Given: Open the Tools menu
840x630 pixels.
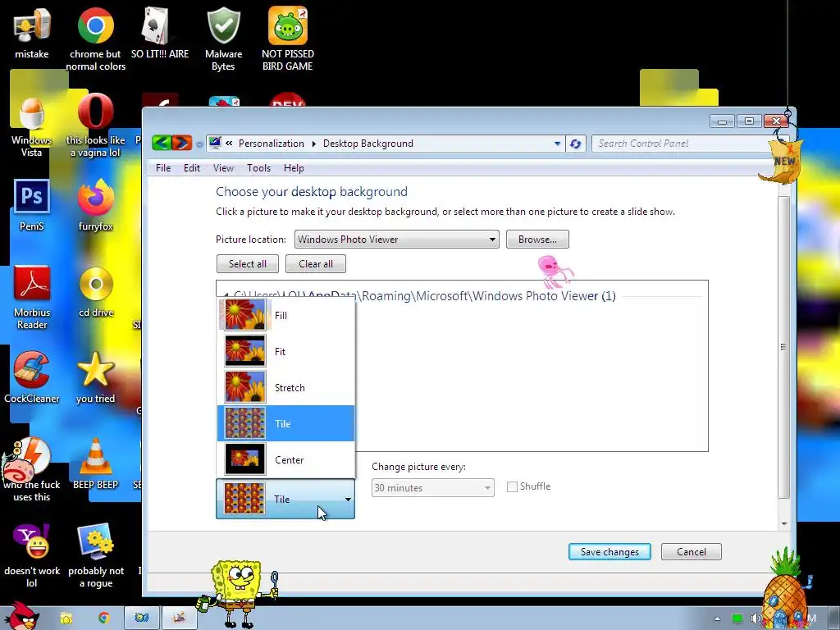Looking at the screenshot, I should [258, 167].
